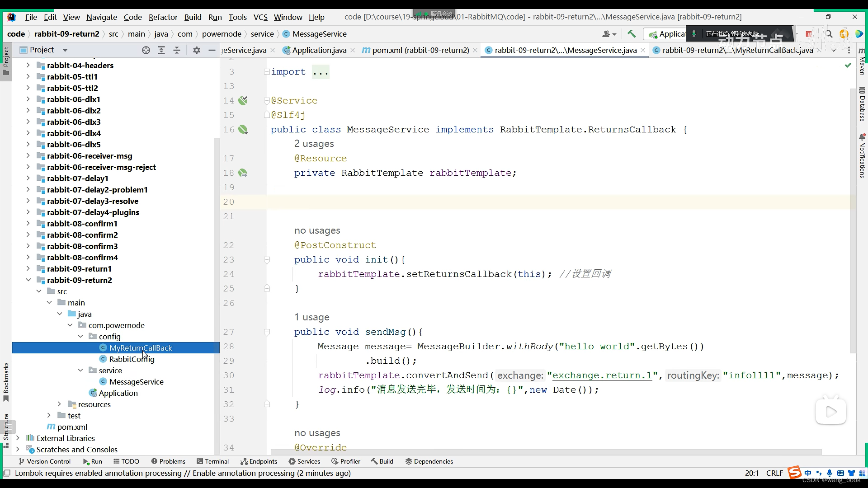Collapse the rabbit-09-return2 module

pyautogui.click(x=28, y=280)
